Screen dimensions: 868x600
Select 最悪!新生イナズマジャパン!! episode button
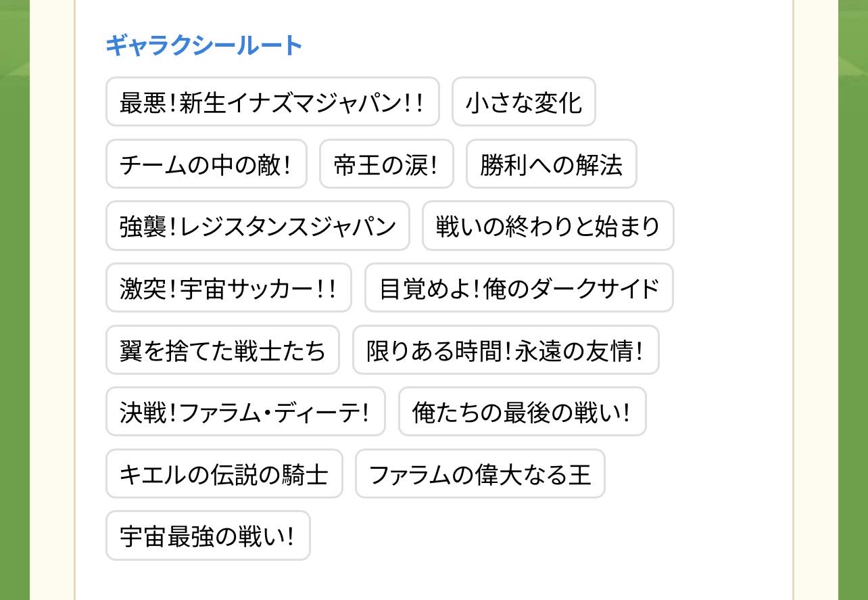tap(272, 101)
